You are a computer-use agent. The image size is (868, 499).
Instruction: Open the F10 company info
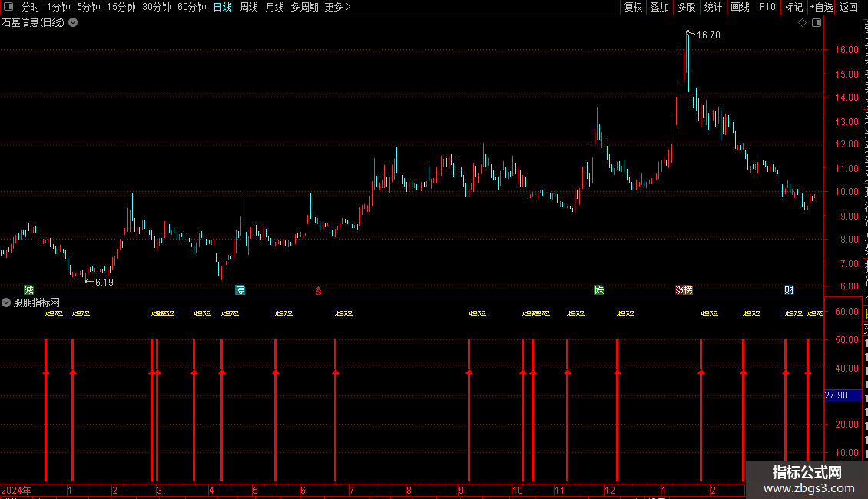767,7
